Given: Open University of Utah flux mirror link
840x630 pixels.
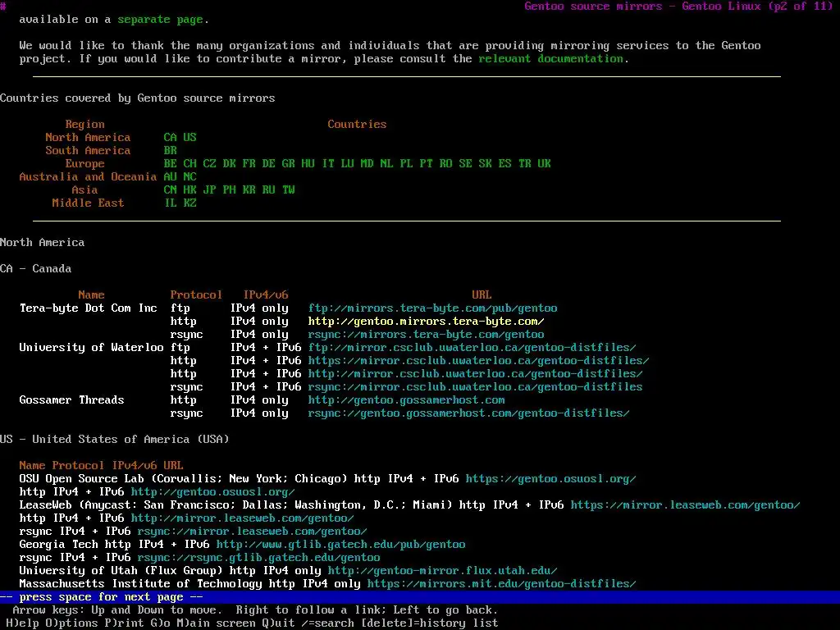Looking at the screenshot, I should (442, 571).
